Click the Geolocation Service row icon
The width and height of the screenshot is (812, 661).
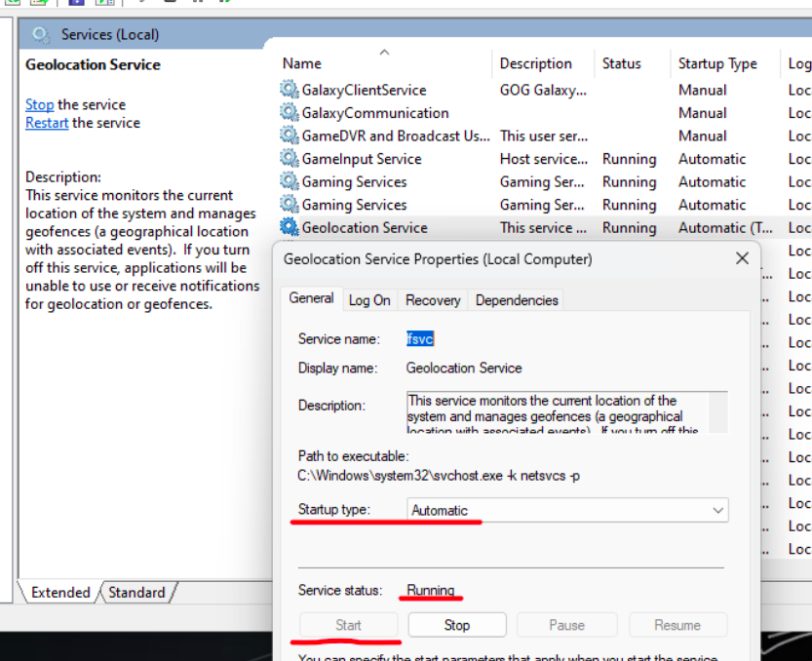[290, 228]
